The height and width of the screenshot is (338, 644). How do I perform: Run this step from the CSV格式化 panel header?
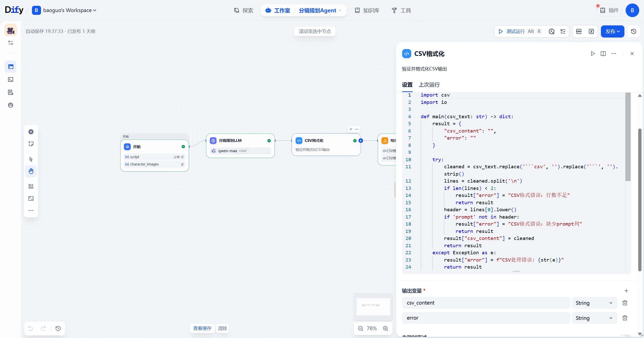tap(593, 54)
